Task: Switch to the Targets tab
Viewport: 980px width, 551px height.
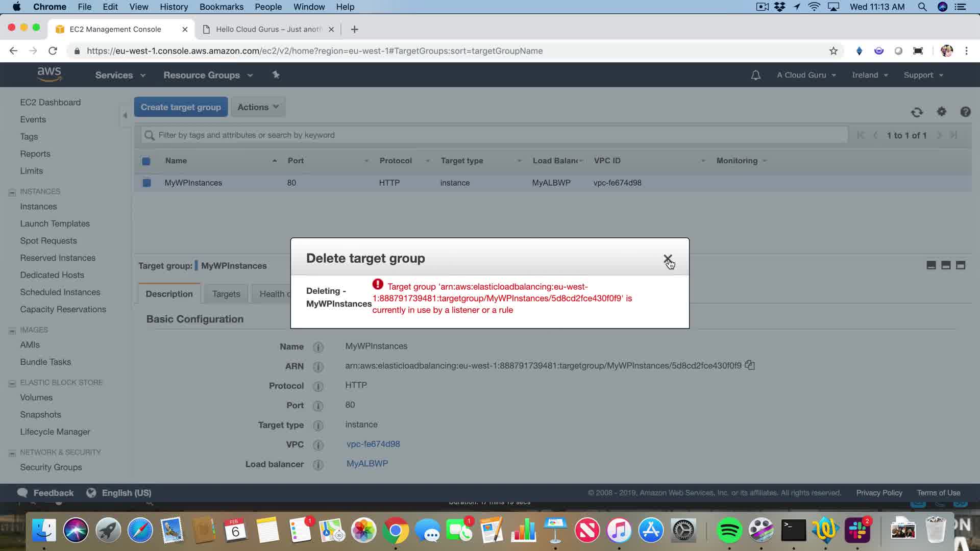Action: coord(226,294)
